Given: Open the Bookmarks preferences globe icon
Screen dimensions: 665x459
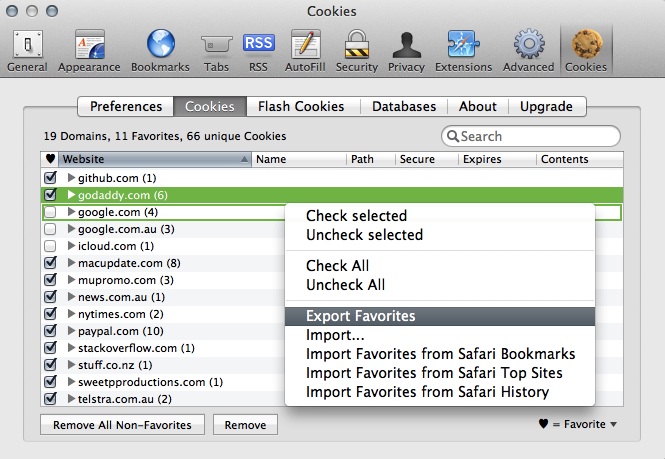Looking at the screenshot, I should (161, 43).
